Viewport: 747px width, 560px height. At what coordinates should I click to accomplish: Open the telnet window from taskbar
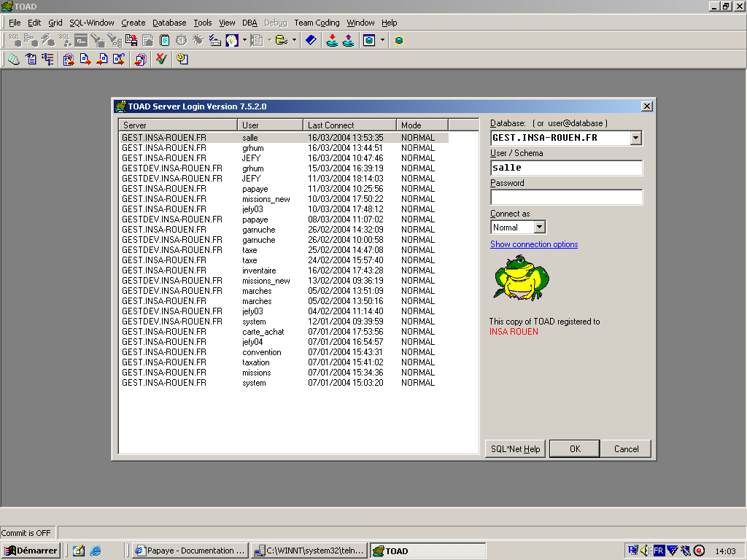point(309,551)
